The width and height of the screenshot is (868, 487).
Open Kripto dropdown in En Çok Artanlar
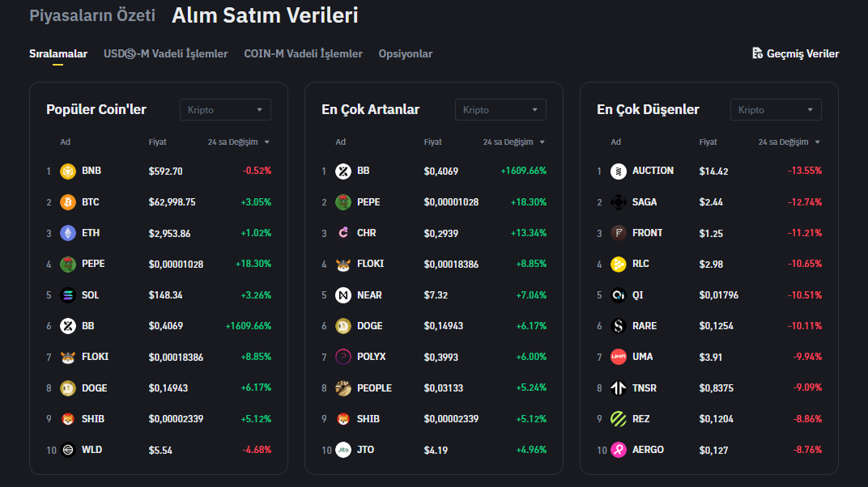pos(500,110)
